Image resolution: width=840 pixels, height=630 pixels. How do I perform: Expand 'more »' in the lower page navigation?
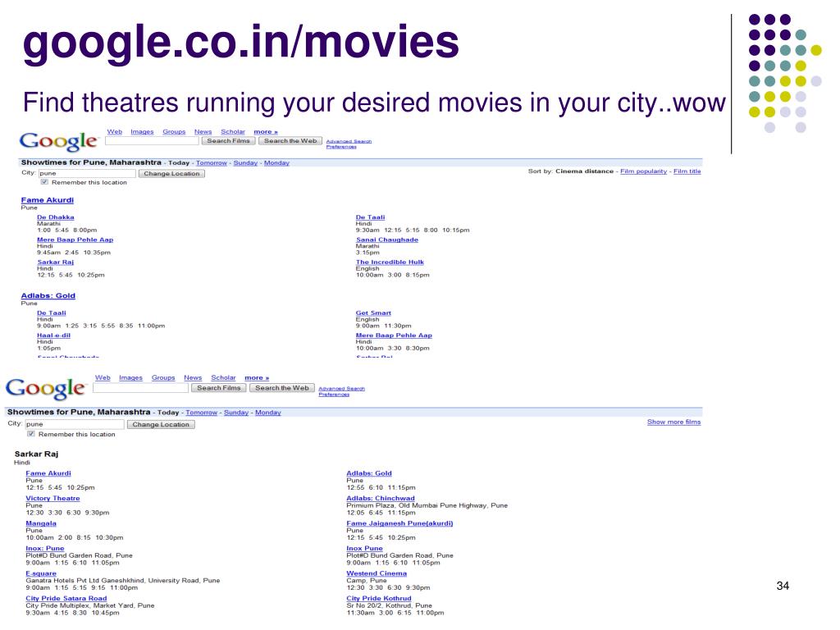(257, 377)
